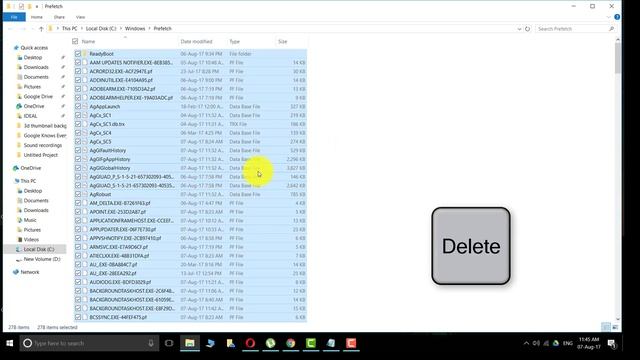Click the Network icon in navigation pane
This screenshot has height=360, width=640.
(x=16, y=272)
